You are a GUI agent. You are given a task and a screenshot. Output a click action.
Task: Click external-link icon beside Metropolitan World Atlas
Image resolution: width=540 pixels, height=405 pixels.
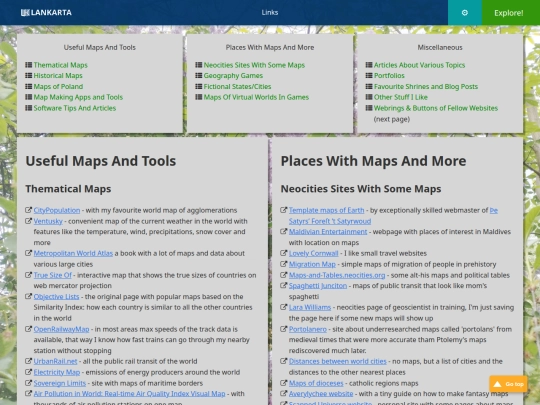(x=29, y=253)
